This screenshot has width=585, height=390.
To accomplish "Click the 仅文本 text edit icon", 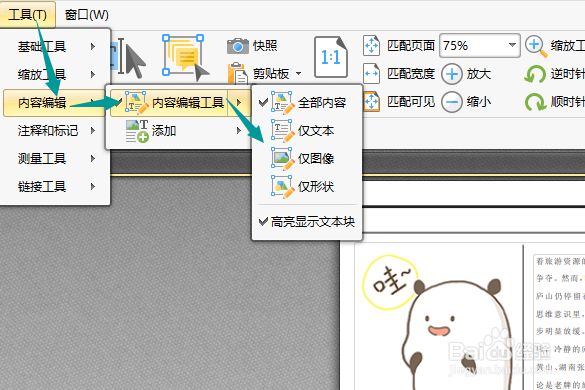I will (x=282, y=131).
